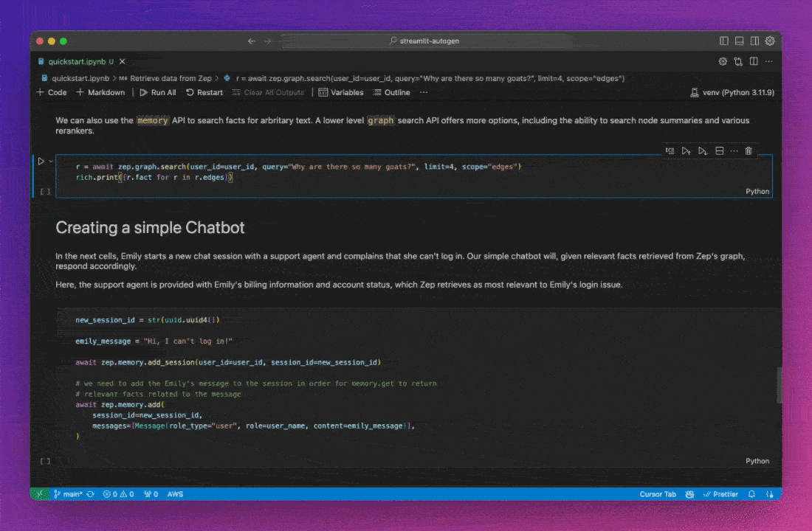Click inside the zep.graph.search code cell

(414, 176)
